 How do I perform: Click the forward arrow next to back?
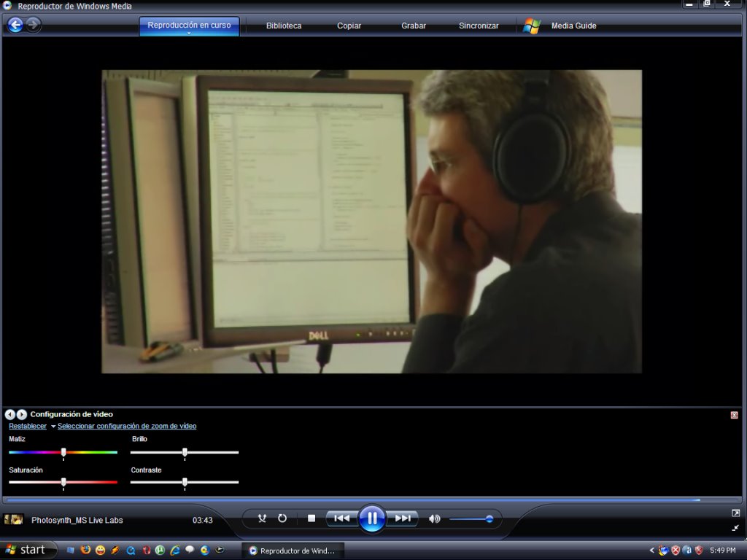pyautogui.click(x=33, y=25)
